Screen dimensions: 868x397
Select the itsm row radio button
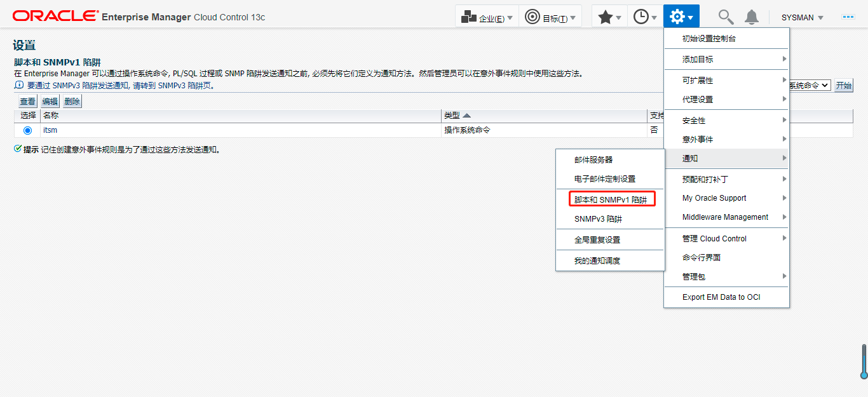tap(27, 130)
